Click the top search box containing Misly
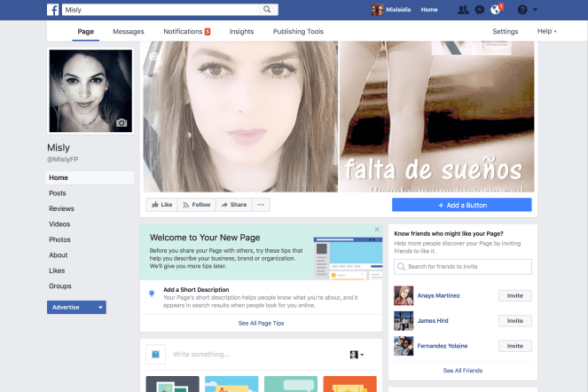Screen dimensions: 588x392 (160, 10)
